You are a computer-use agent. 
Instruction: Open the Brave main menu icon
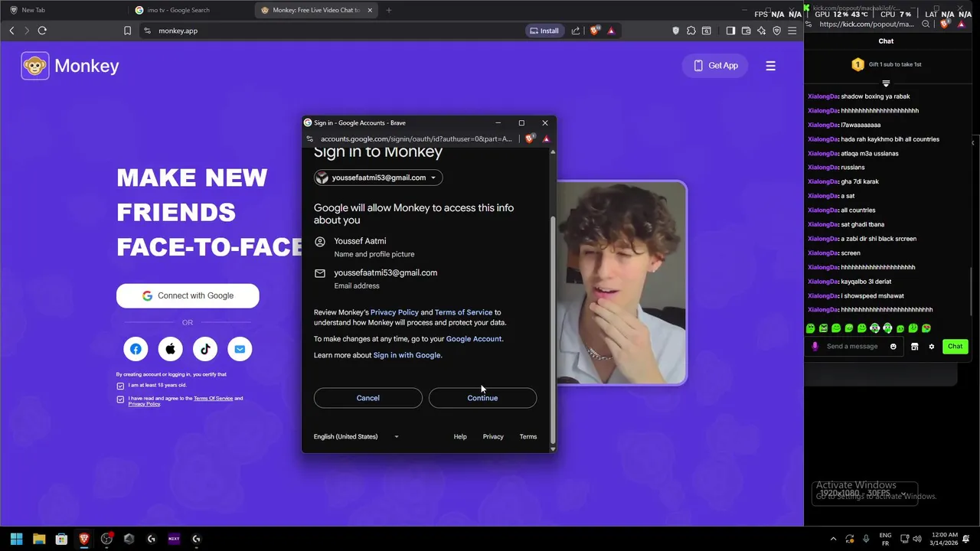(792, 31)
